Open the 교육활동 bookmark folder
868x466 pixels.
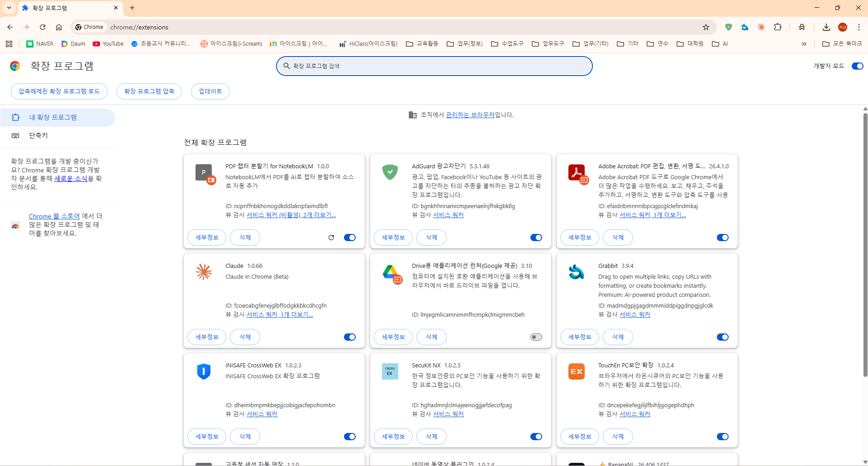[x=422, y=44]
